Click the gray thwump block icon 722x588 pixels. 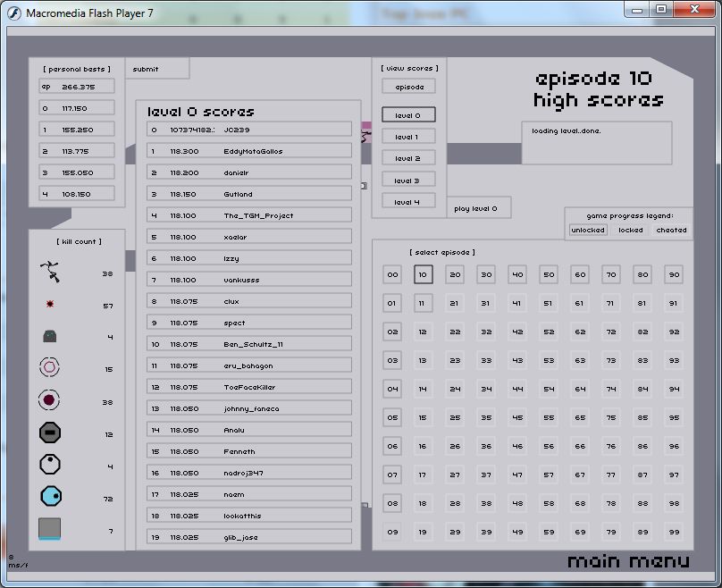coord(50,529)
